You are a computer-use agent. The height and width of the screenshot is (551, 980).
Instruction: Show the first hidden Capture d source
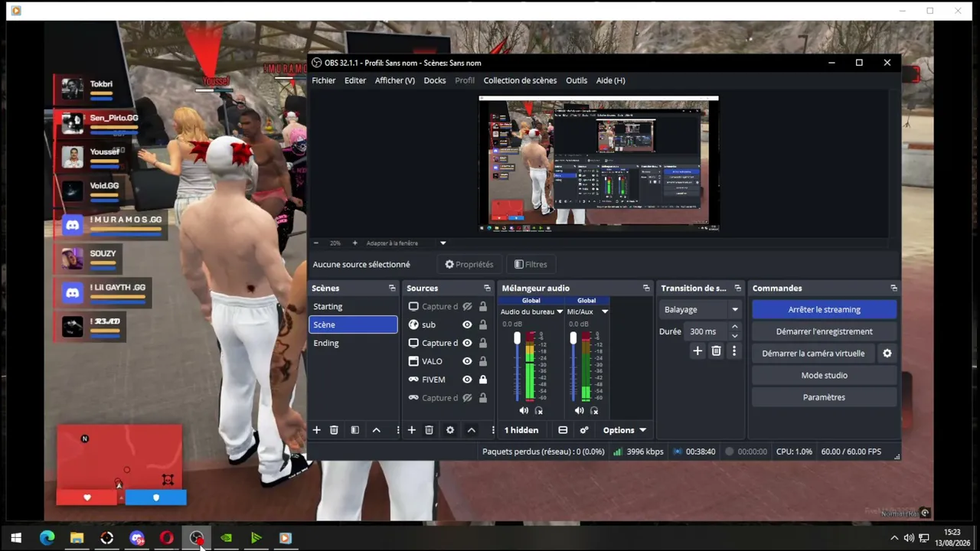[467, 306]
